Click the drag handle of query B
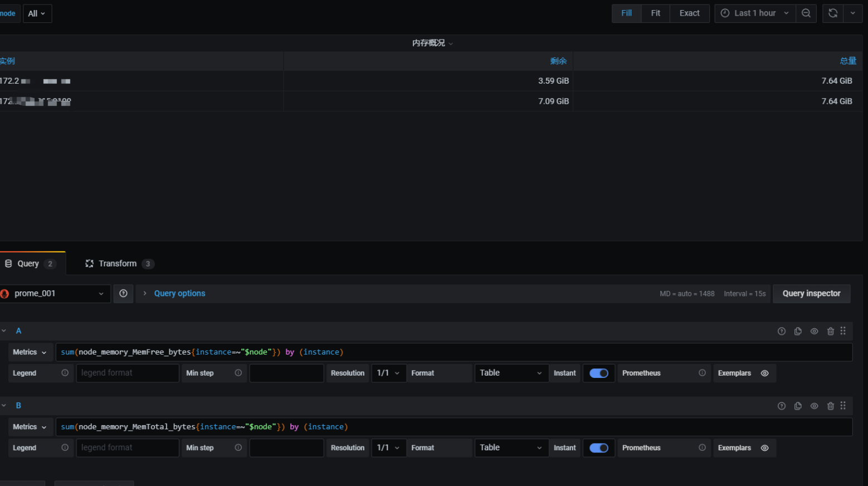This screenshot has height=486, width=868. point(843,406)
